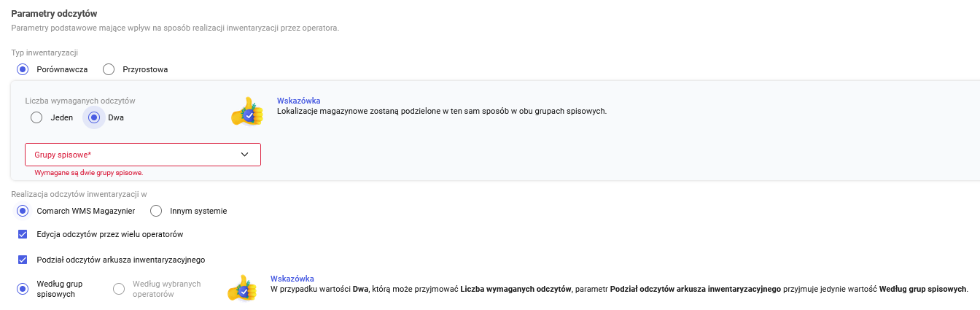
Task: Click the Typ inwentaryzacji label
Action: coord(44,53)
